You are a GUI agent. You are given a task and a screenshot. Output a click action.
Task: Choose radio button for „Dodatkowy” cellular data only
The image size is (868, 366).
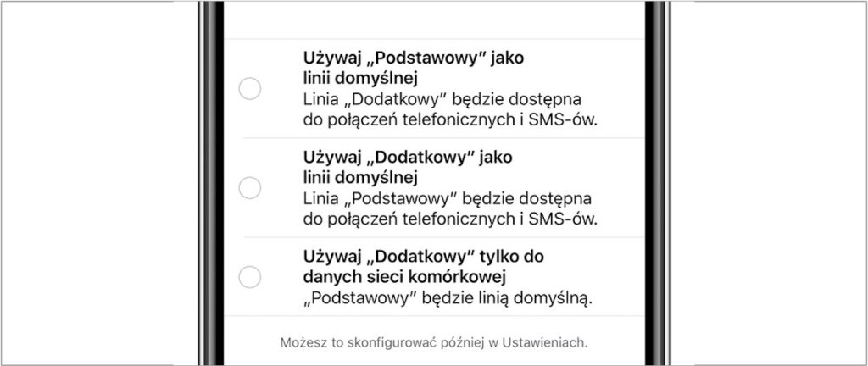[250, 276]
